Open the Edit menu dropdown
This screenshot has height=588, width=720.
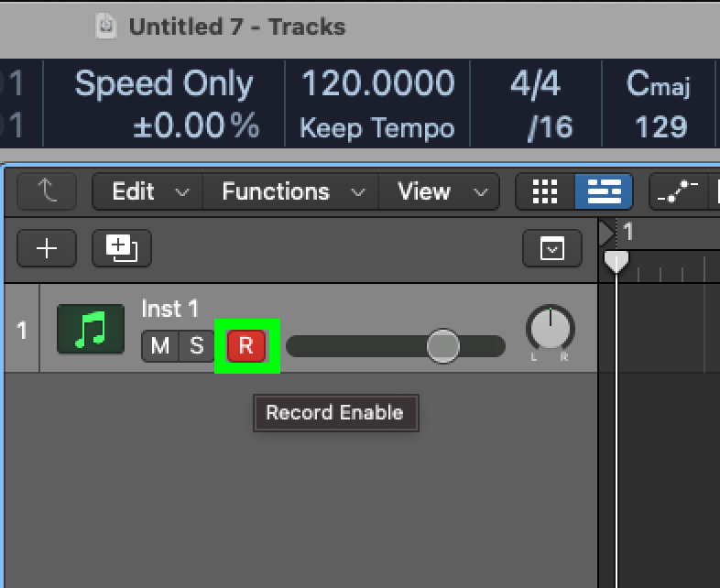point(147,191)
